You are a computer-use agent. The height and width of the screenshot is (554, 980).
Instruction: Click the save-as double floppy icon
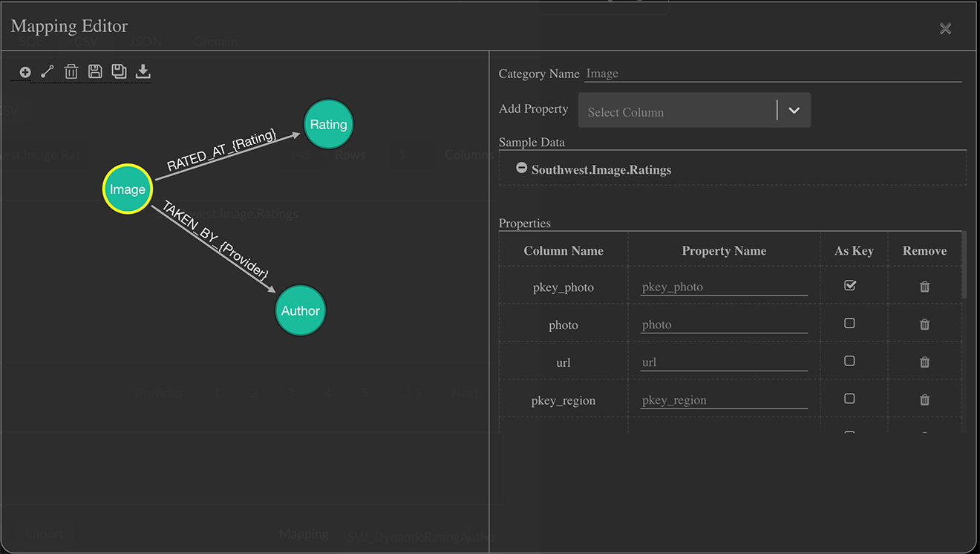(x=119, y=71)
